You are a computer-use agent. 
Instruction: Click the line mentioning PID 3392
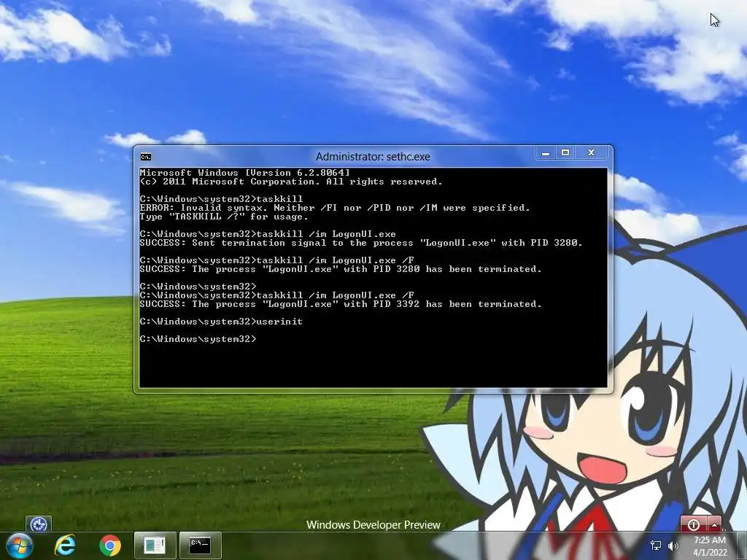tap(341, 304)
